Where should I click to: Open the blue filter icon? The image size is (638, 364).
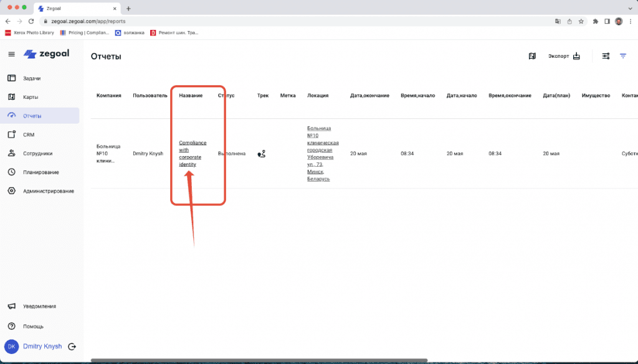coord(623,56)
